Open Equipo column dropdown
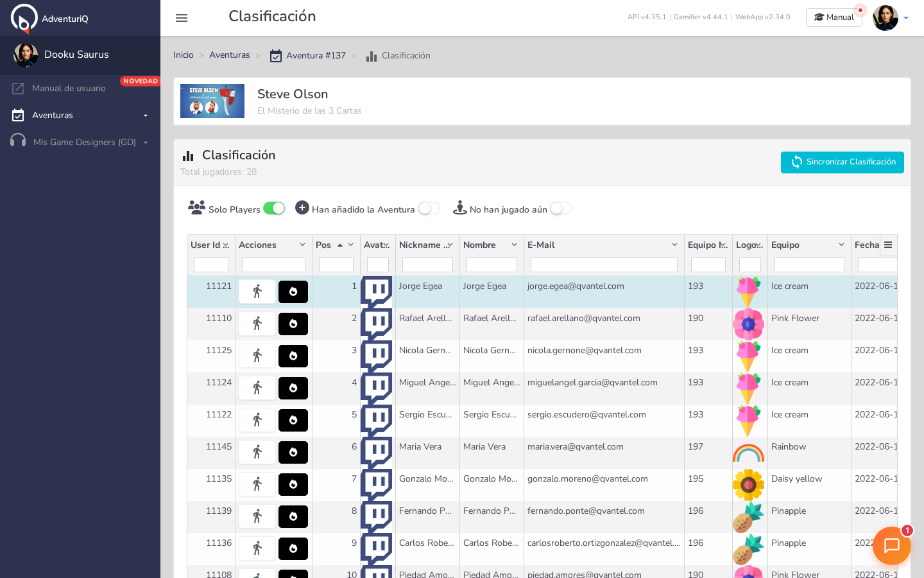The height and width of the screenshot is (578, 924). (x=841, y=245)
